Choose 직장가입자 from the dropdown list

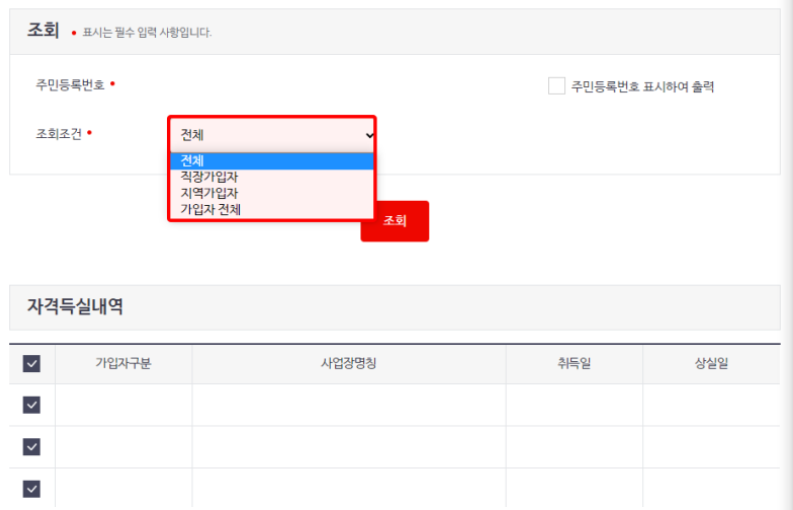(x=272, y=177)
